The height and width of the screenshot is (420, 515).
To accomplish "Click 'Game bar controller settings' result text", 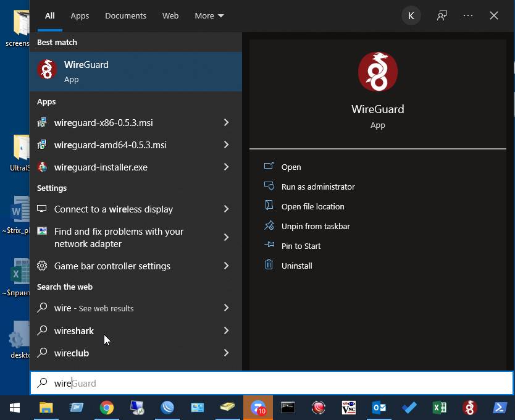I will (x=112, y=266).
